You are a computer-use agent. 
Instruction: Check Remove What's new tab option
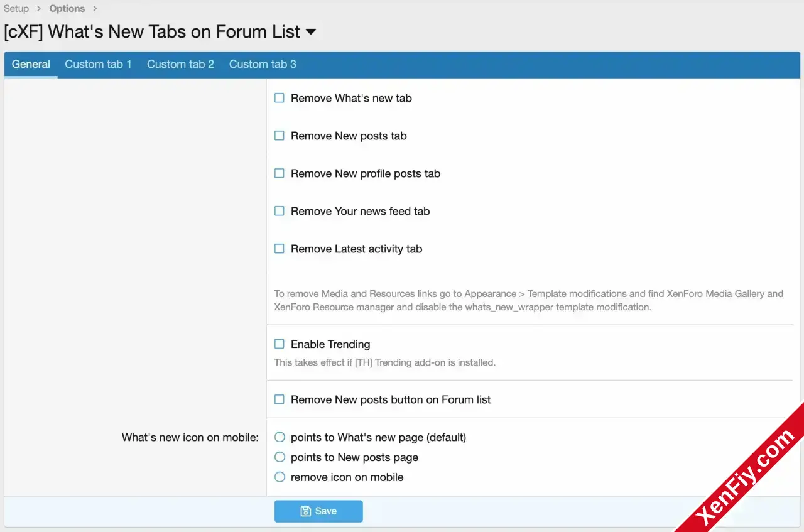(x=280, y=98)
